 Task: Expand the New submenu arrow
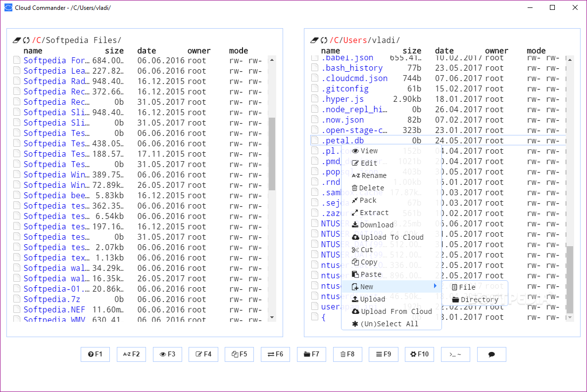coord(435,286)
